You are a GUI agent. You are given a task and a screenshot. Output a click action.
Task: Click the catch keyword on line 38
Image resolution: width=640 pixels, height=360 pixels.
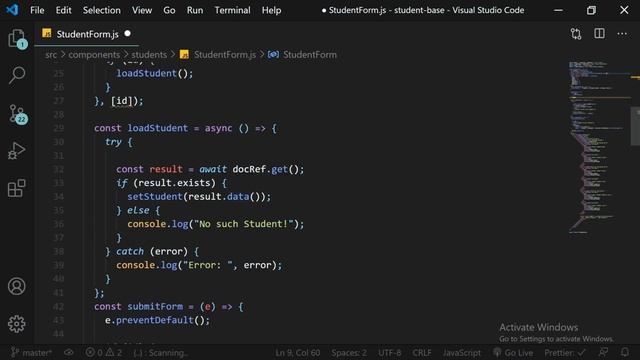(130, 251)
